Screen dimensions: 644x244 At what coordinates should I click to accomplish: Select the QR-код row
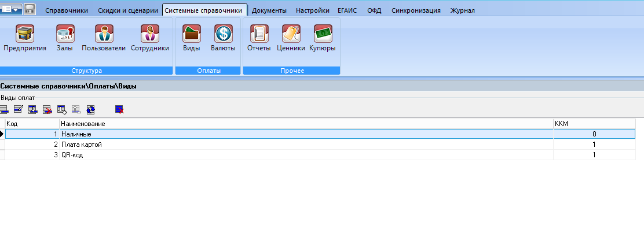point(320,156)
